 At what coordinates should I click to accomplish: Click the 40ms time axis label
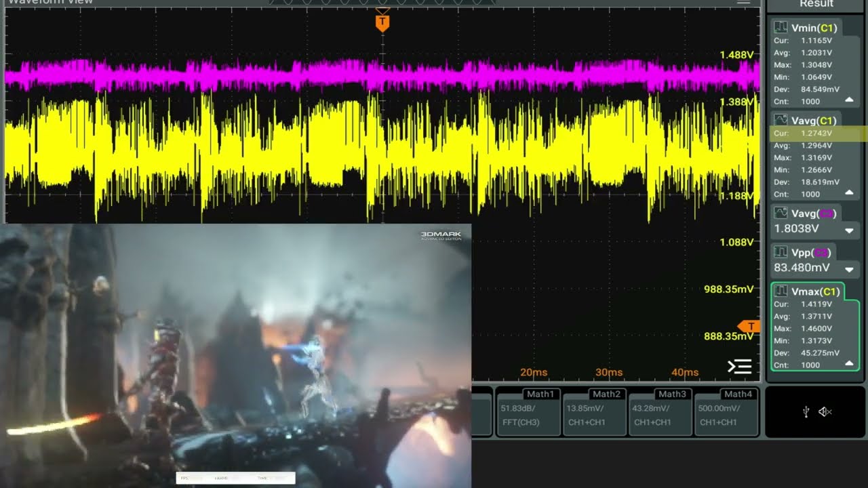(685, 372)
